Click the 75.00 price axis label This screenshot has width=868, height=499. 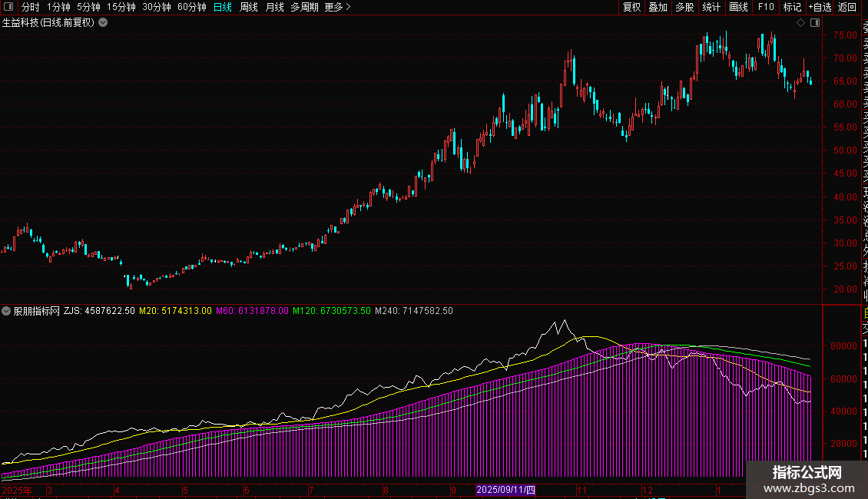(845, 35)
